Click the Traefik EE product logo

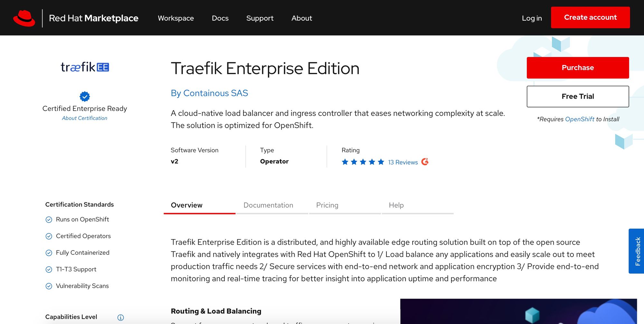click(85, 67)
